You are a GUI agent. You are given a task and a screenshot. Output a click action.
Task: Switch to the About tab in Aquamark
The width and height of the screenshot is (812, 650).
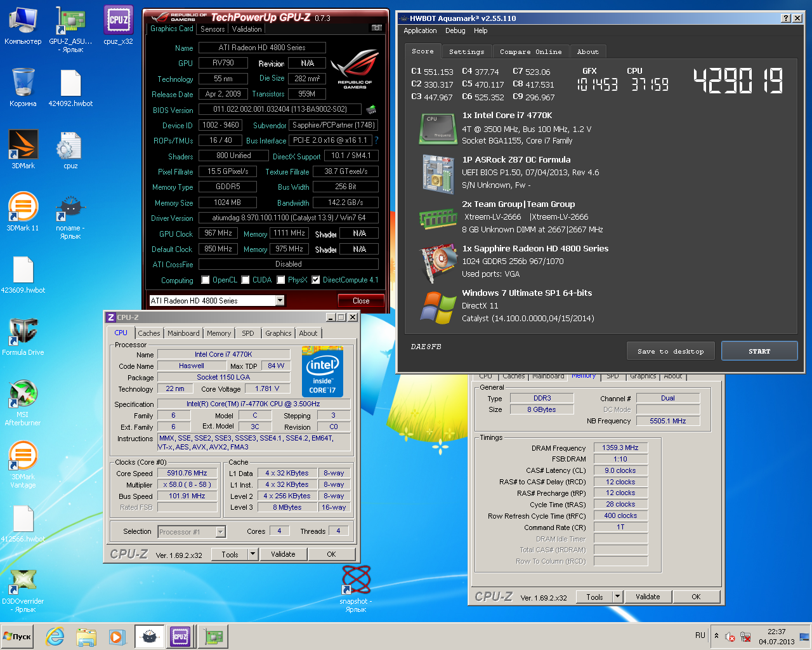tap(587, 51)
